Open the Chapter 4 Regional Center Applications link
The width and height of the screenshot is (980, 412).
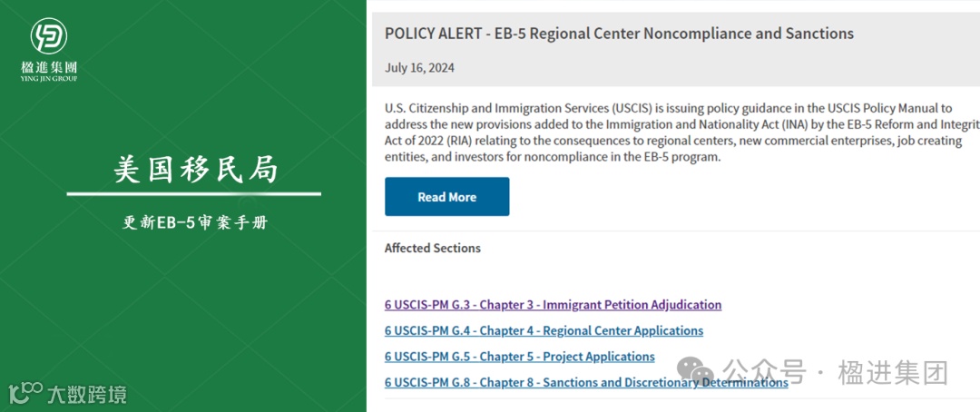coord(544,330)
